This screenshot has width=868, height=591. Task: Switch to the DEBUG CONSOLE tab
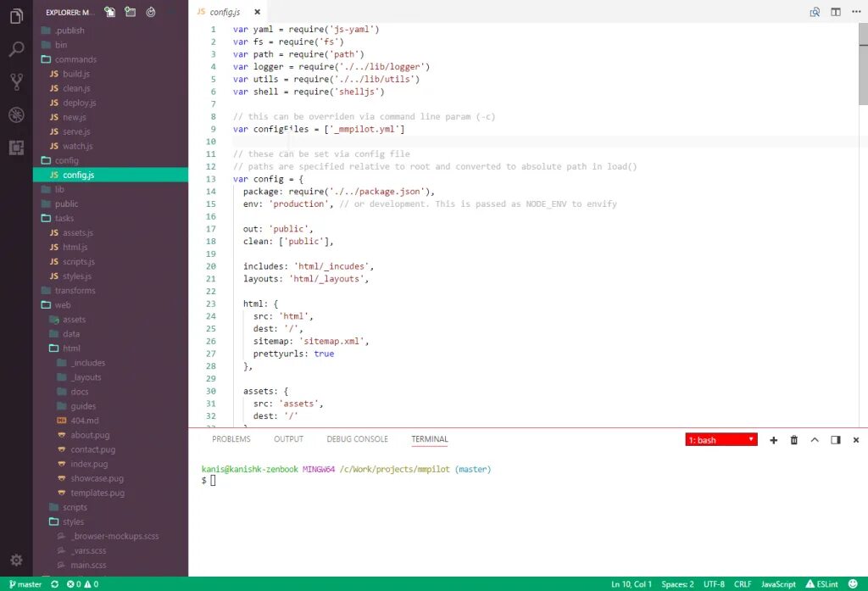[357, 438]
